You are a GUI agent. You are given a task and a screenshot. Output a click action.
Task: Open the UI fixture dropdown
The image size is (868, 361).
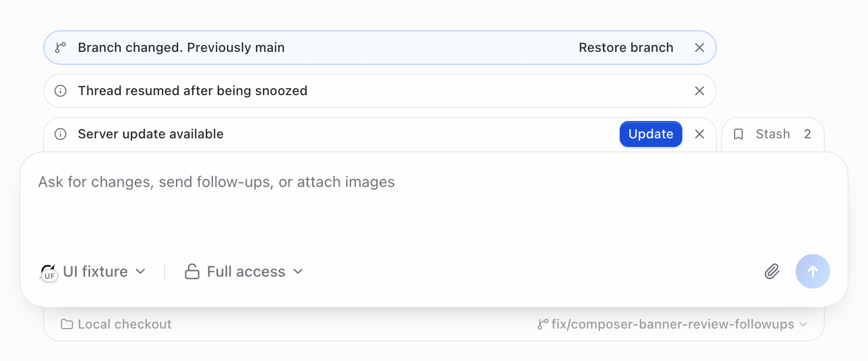(93, 271)
